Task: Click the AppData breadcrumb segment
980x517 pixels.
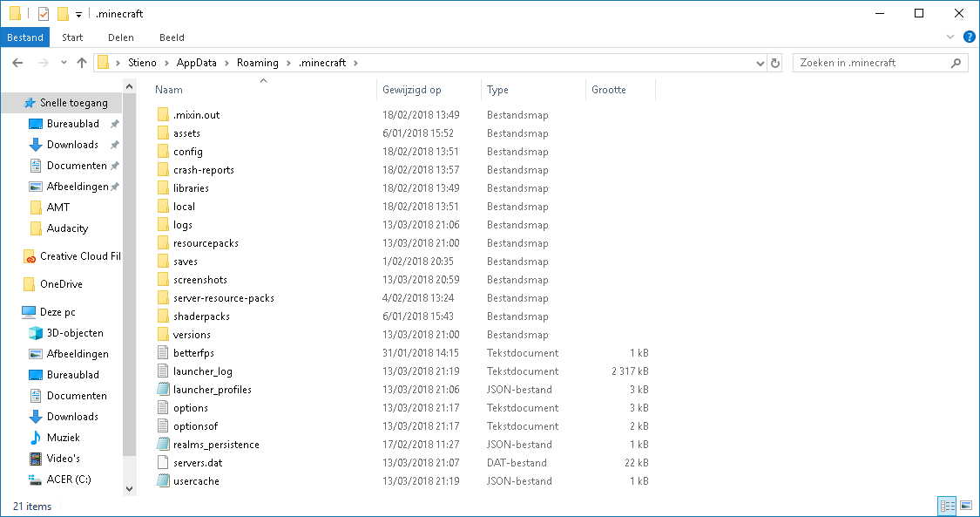Action: click(x=196, y=63)
